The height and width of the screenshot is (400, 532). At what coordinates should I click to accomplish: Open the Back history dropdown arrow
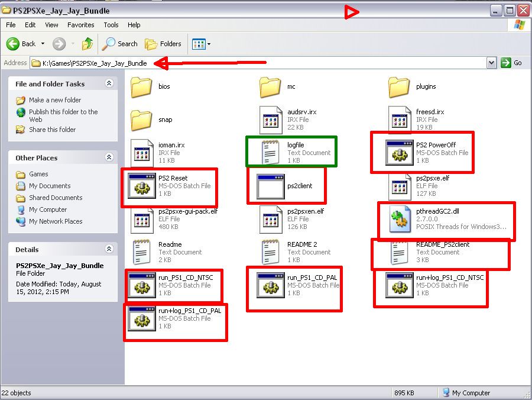tap(43, 44)
